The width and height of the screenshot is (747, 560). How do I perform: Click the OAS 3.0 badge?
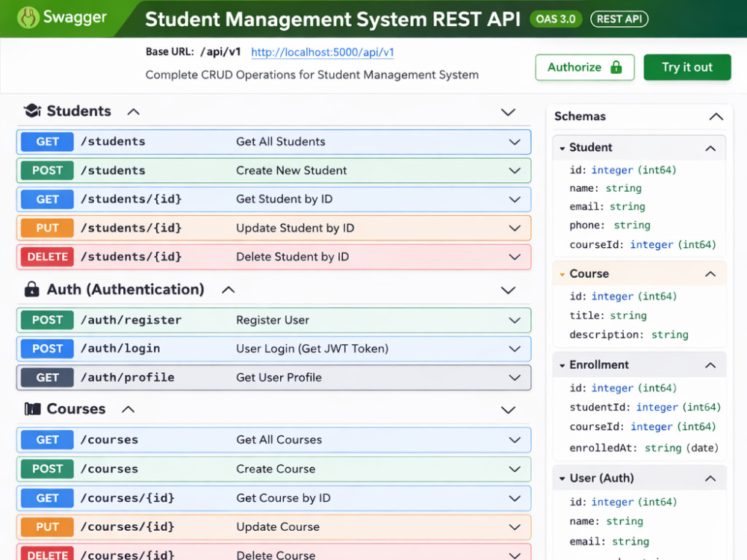(556, 19)
